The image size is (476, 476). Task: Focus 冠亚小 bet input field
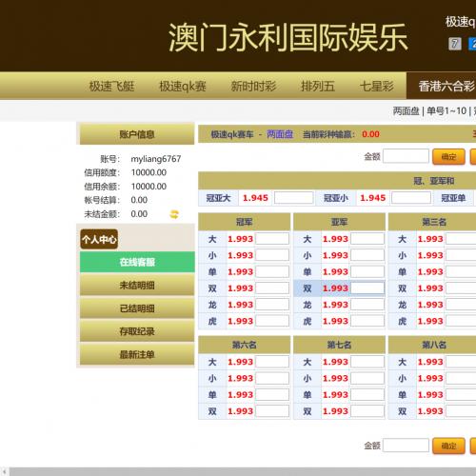click(x=411, y=198)
